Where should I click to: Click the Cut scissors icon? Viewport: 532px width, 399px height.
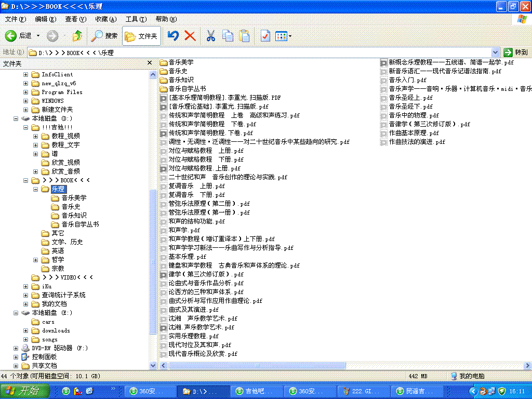pyautogui.click(x=211, y=36)
